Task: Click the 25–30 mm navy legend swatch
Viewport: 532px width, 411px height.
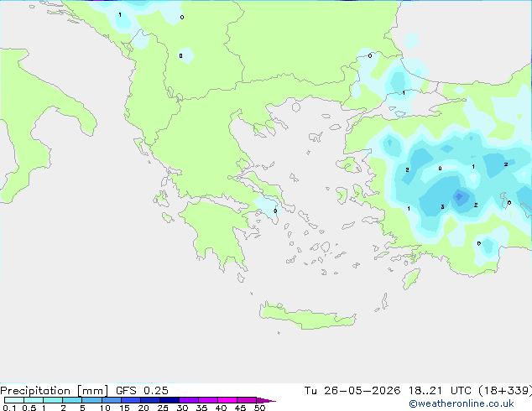Action: click(170, 400)
